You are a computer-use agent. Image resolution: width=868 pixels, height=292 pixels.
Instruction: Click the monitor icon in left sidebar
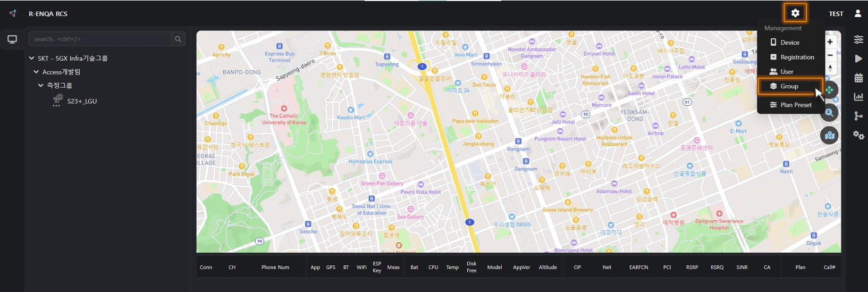click(12, 39)
